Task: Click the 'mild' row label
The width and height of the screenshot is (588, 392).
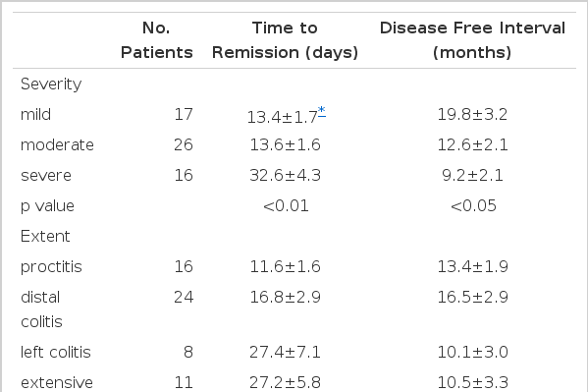Action: click(x=35, y=115)
